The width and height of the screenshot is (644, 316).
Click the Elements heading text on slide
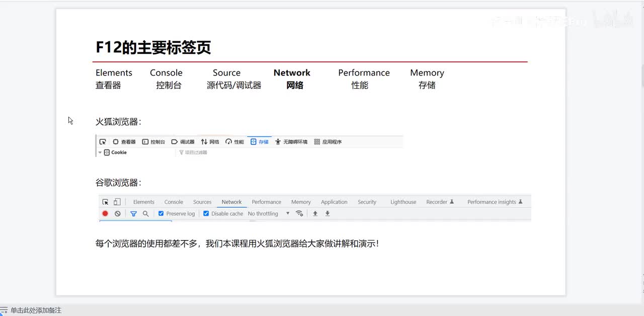click(114, 72)
